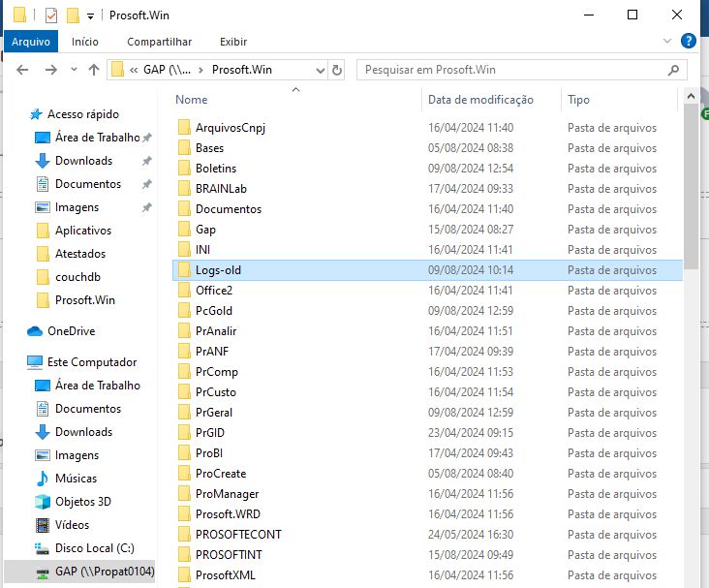Image resolution: width=709 pixels, height=588 pixels.
Task: Click the New Folder quick access icon
Action: tap(73, 15)
